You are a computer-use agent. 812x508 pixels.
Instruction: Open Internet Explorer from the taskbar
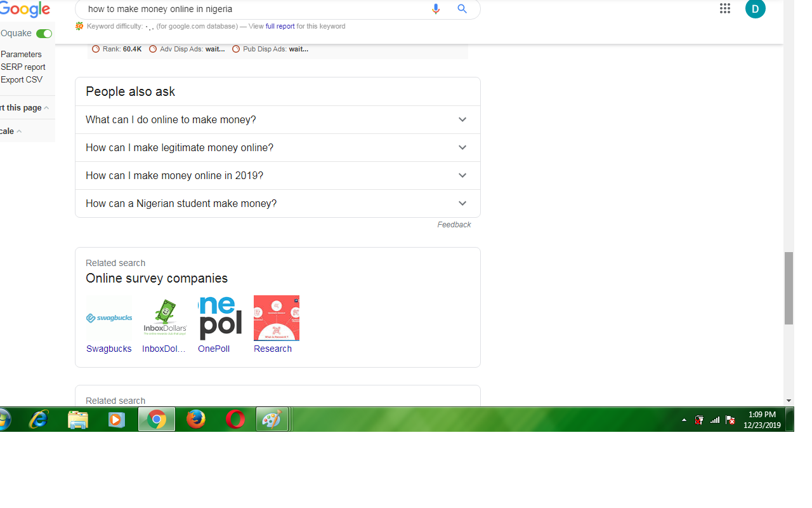pyautogui.click(x=39, y=420)
